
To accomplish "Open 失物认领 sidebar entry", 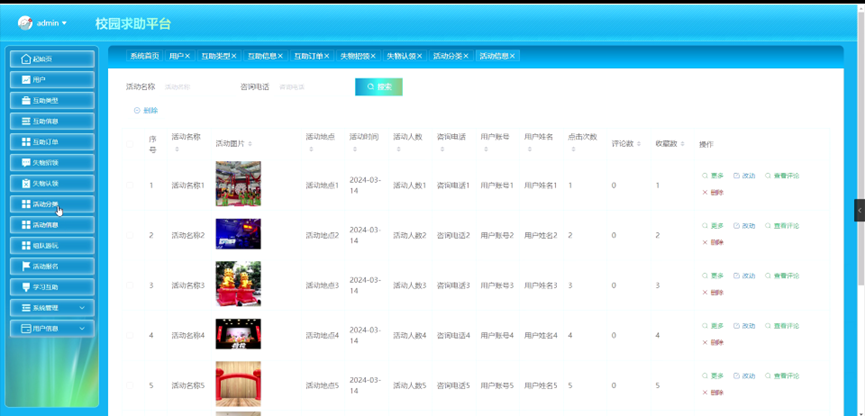I will point(52,183).
